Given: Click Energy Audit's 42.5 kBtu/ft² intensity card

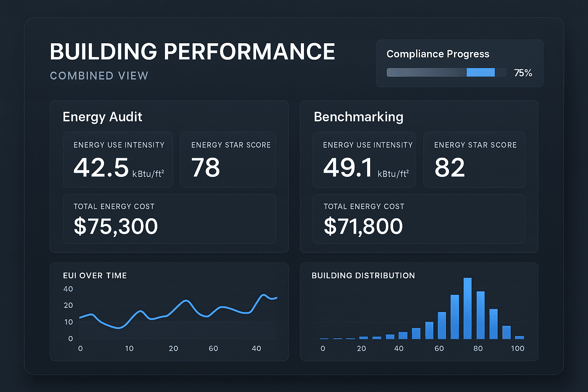Looking at the screenshot, I should 118,160.
